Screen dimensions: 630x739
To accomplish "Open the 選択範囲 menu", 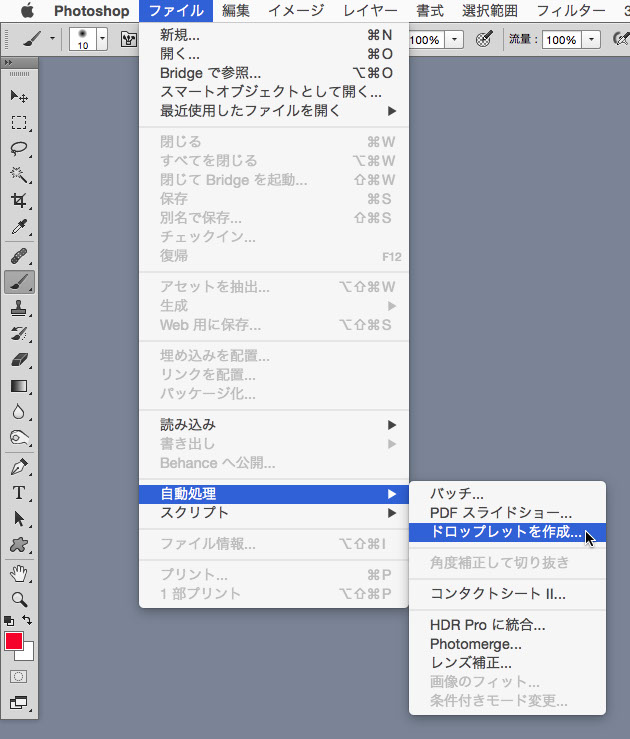I will (x=490, y=11).
